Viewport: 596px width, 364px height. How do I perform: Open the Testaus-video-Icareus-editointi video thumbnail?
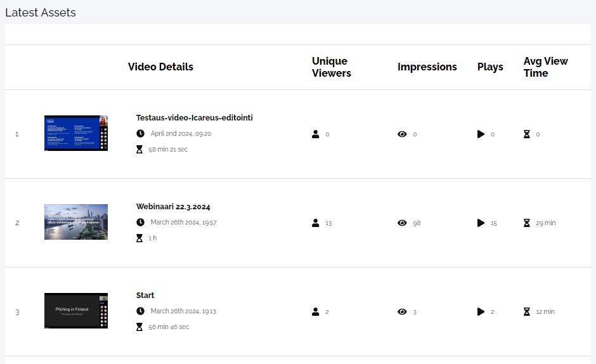pos(76,133)
